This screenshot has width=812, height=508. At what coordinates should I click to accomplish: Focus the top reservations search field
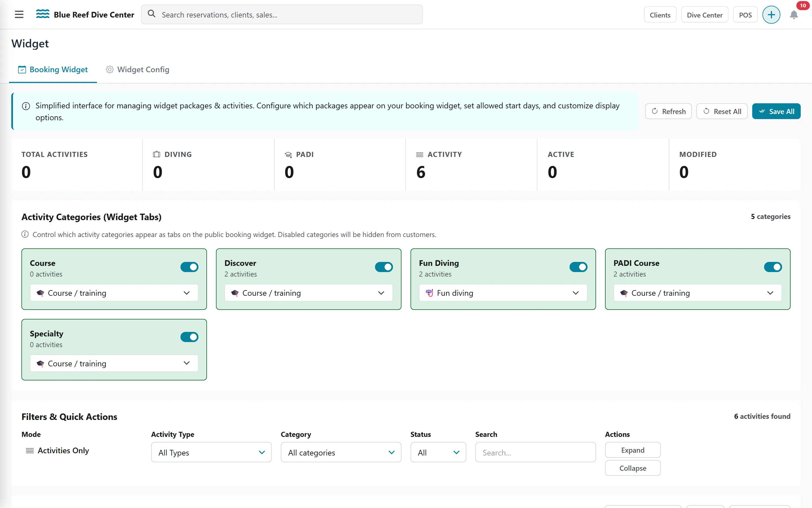[282, 14]
